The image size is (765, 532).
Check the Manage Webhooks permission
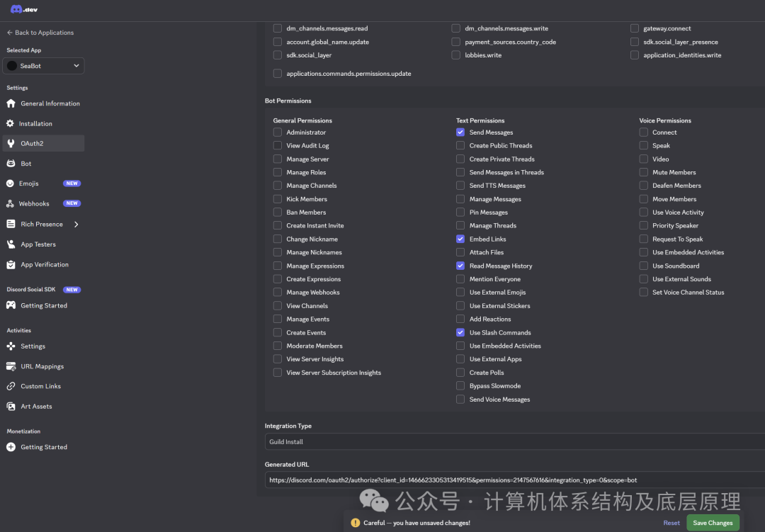pyautogui.click(x=278, y=293)
